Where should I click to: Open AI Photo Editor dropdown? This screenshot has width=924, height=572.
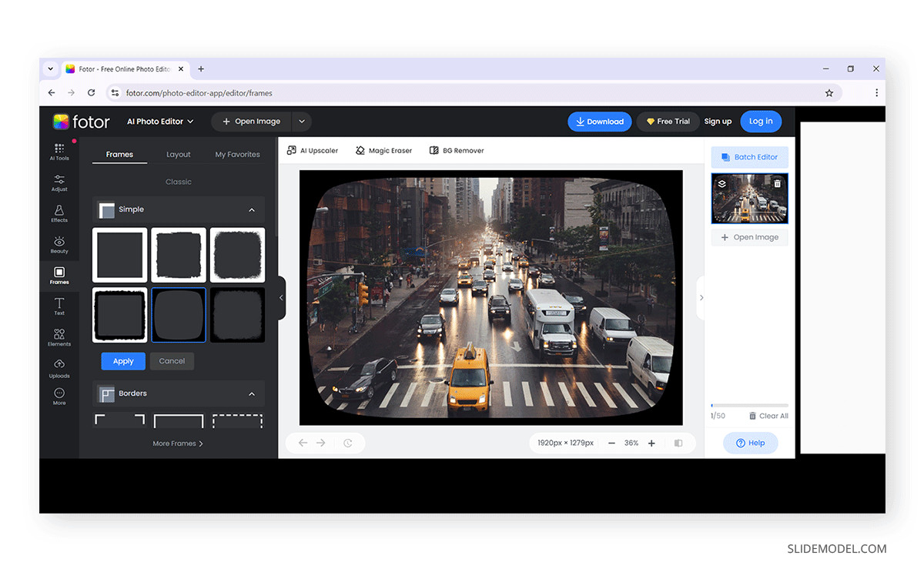click(x=160, y=122)
